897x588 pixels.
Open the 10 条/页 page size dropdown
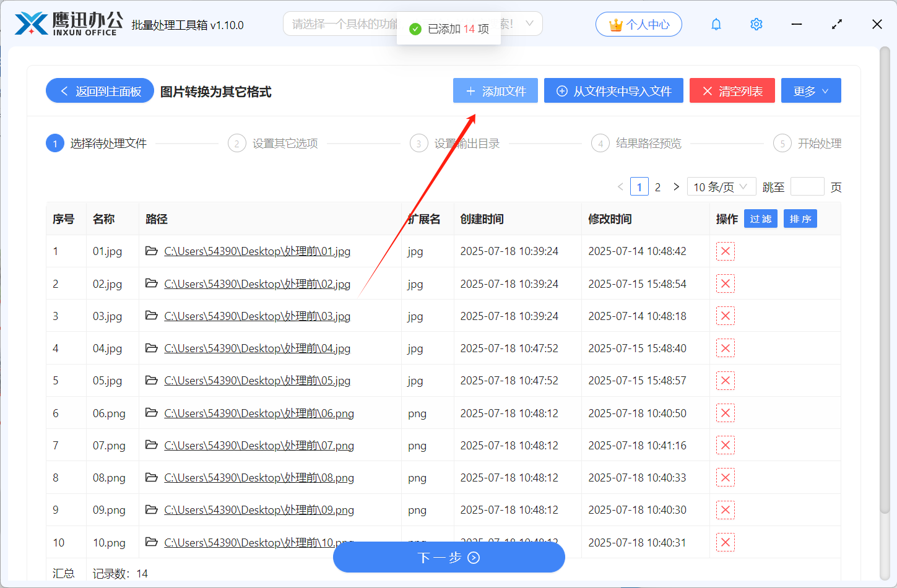click(721, 186)
